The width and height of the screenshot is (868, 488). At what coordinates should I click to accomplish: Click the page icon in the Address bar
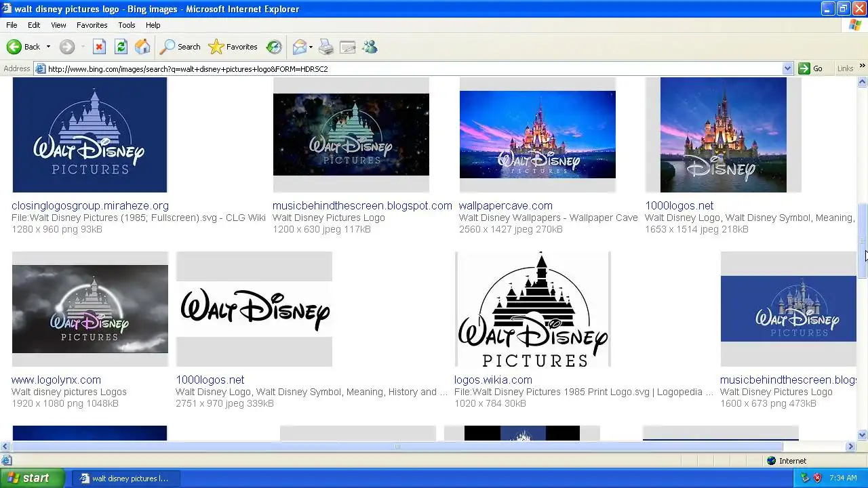click(41, 68)
